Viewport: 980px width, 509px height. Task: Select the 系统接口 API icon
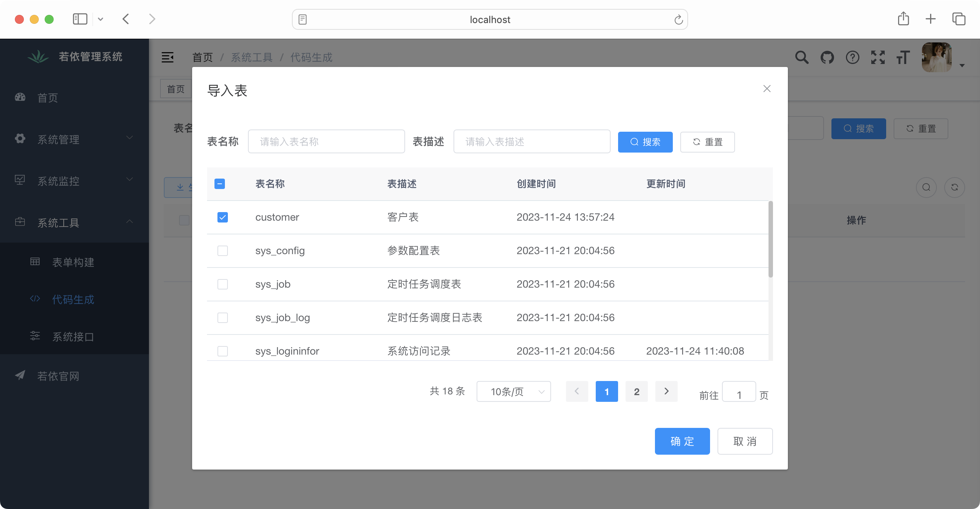(x=35, y=336)
